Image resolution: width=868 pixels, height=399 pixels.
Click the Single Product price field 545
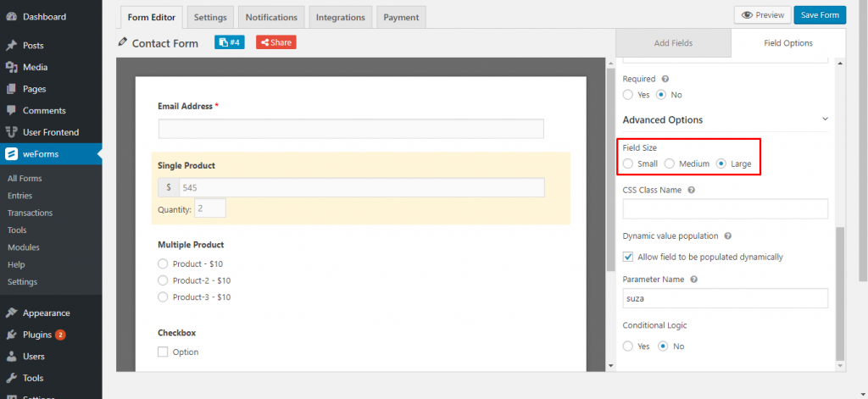tap(361, 187)
